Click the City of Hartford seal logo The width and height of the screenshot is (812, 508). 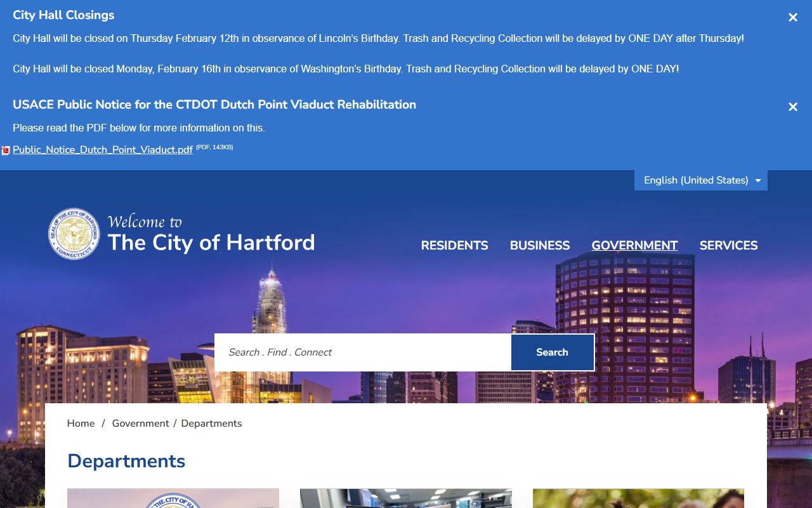point(74,234)
